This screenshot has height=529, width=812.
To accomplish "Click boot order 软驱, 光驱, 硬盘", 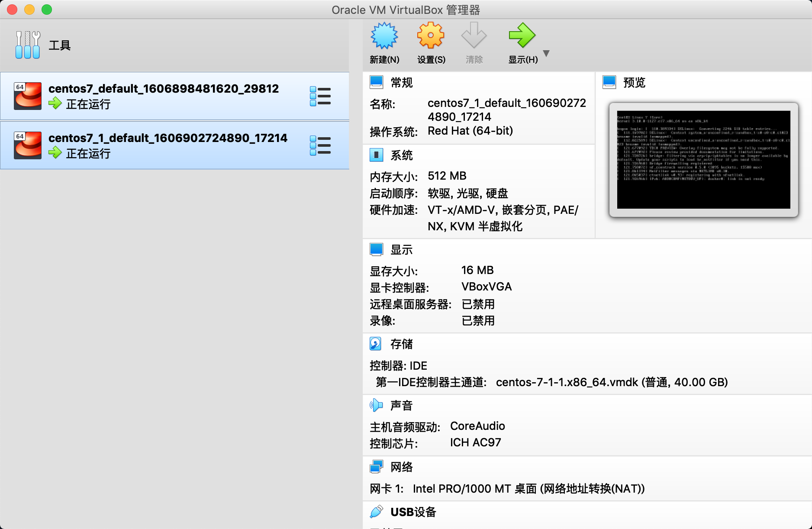I will pyautogui.click(x=468, y=193).
